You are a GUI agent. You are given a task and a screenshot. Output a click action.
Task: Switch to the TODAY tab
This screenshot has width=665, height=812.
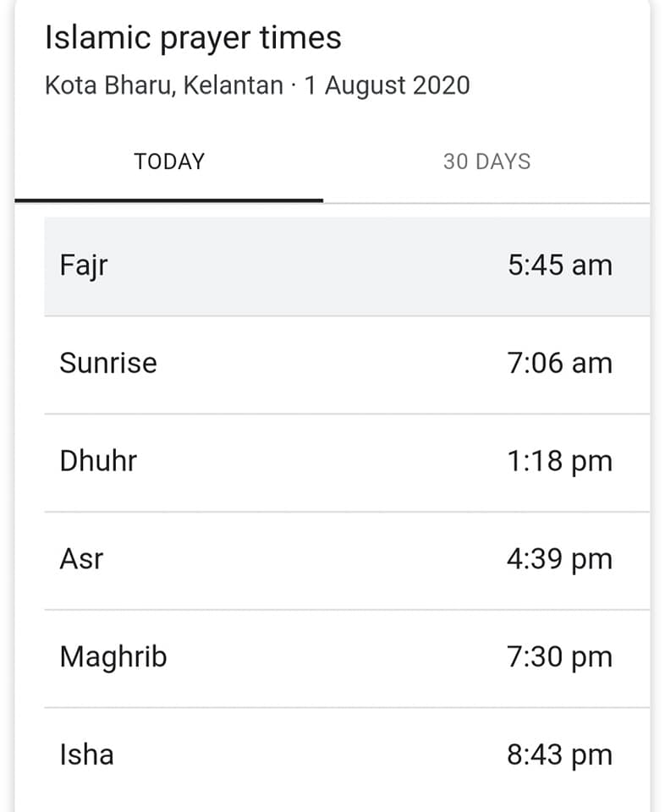click(169, 162)
